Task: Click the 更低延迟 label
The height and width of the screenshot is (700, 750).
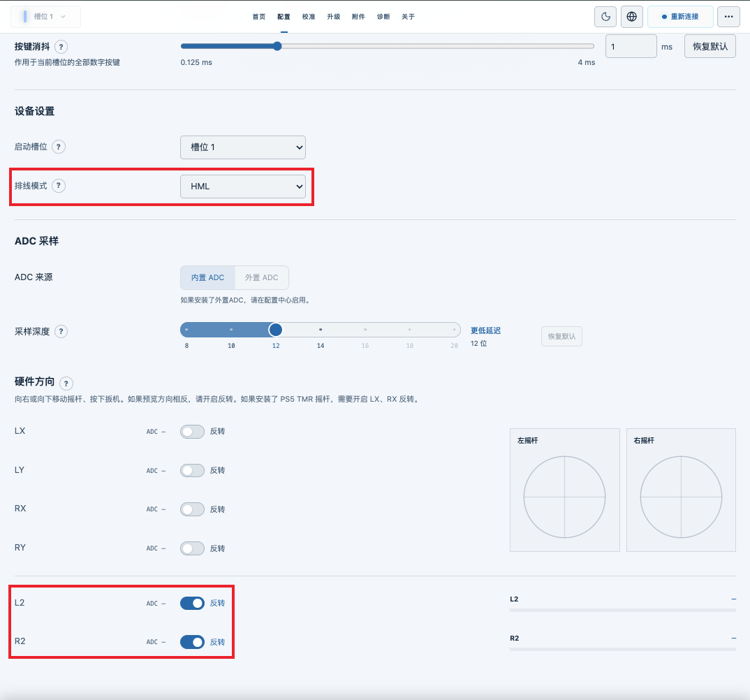Action: 485,330
